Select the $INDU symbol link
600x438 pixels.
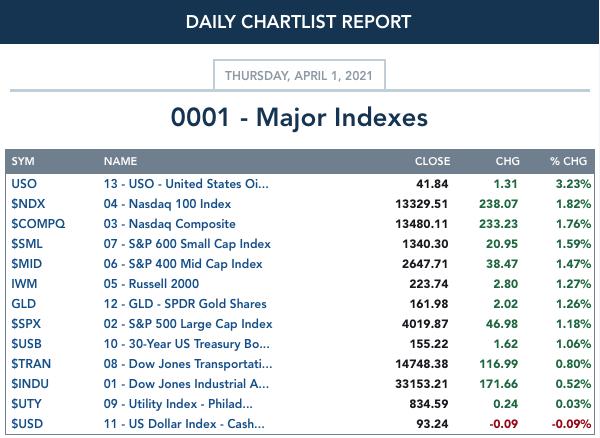(30, 384)
